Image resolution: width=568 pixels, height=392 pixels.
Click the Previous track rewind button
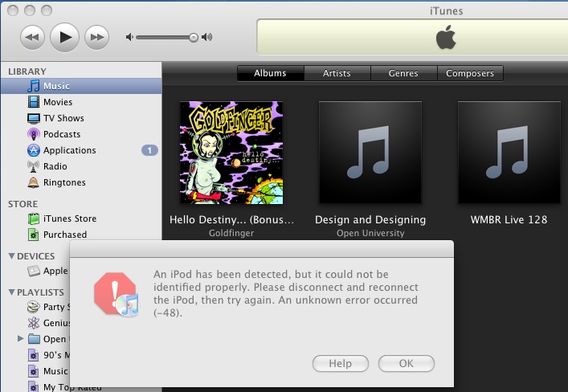click(32, 37)
